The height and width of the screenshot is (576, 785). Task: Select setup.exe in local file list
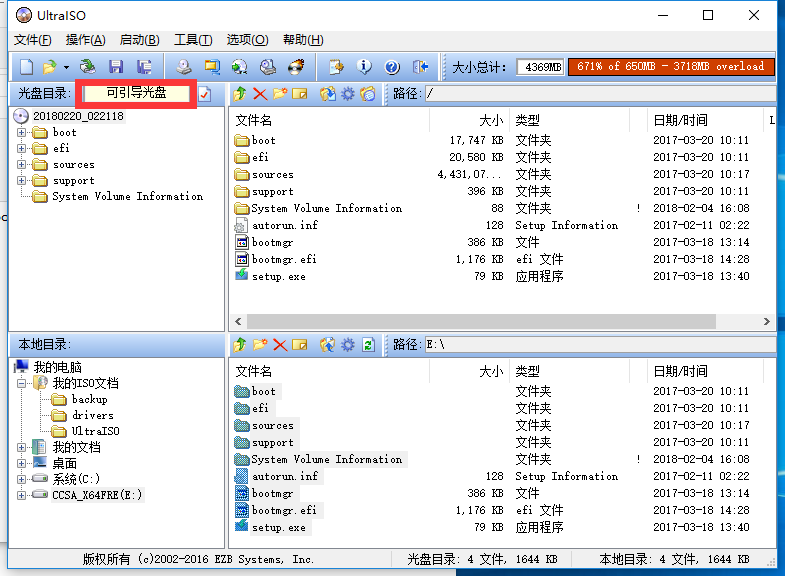tap(278, 527)
